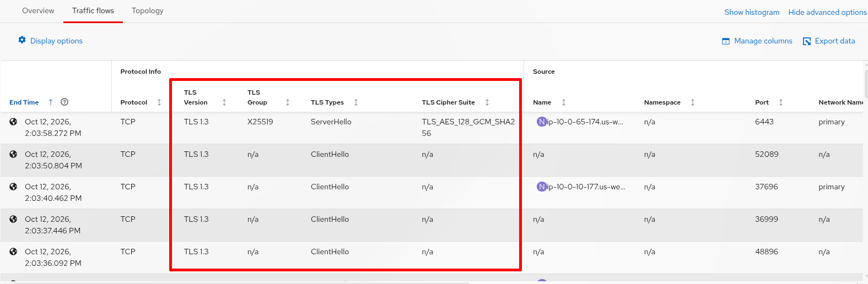Viewport: 868px width, 284px height.
Task: Click globe icon on 2:03:36.092 PM row
Action: point(13,252)
